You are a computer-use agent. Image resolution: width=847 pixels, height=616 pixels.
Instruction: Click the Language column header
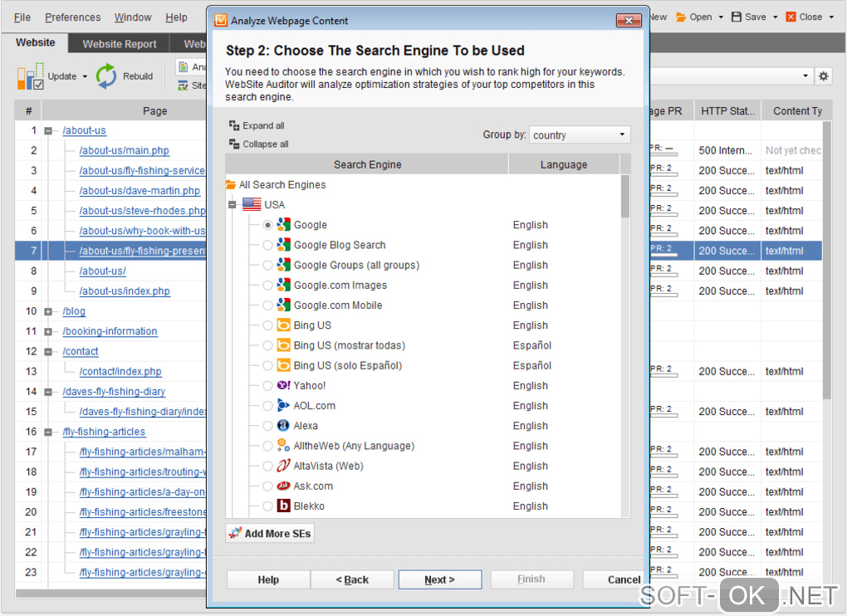(564, 164)
